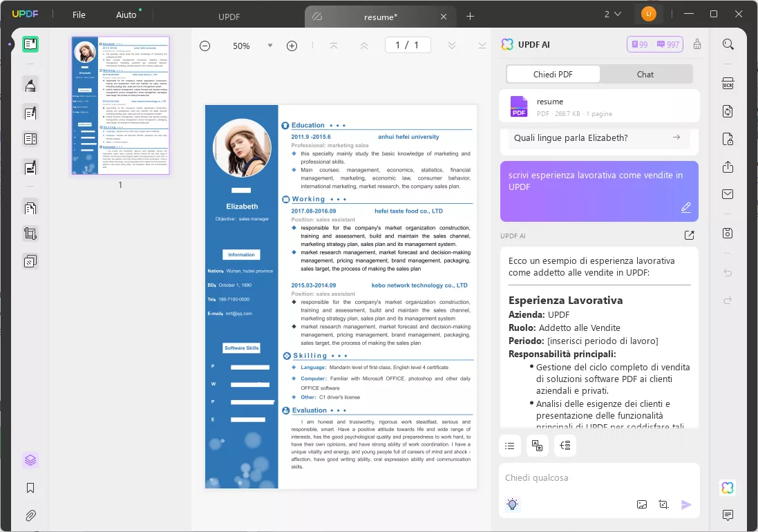Open the Attachments paperclip panel
Screen dimensions: 758x532
pyautogui.click(x=30, y=515)
